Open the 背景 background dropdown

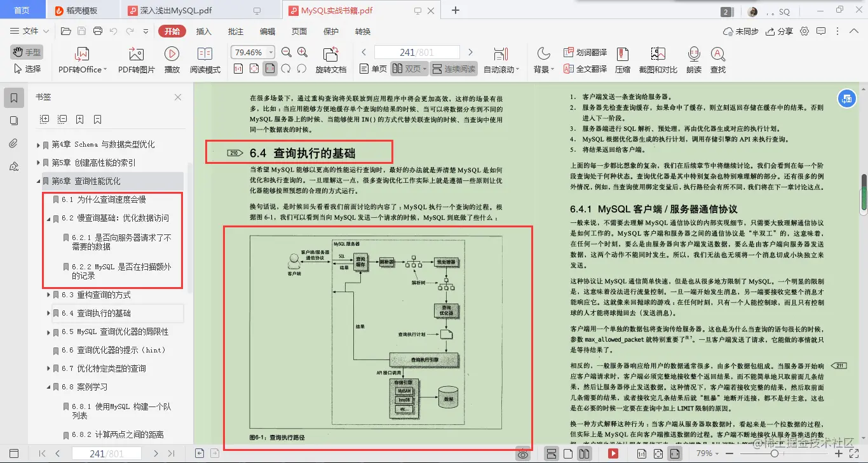pyautogui.click(x=543, y=61)
